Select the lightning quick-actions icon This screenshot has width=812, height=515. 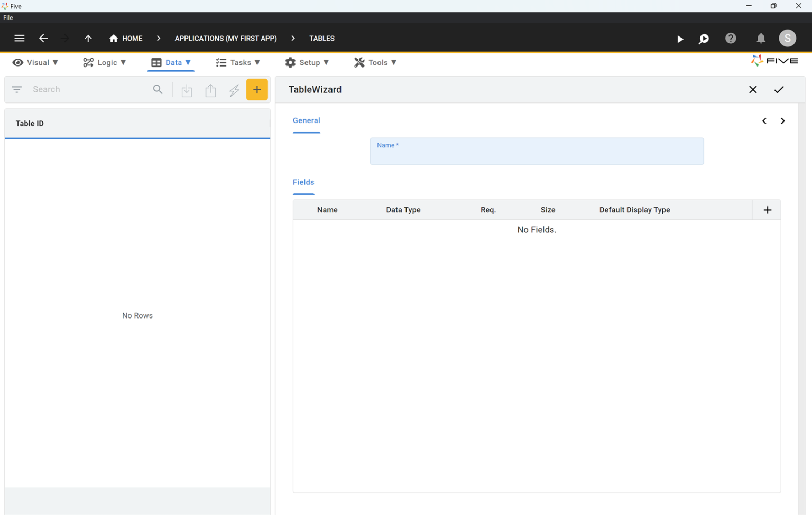tap(234, 90)
